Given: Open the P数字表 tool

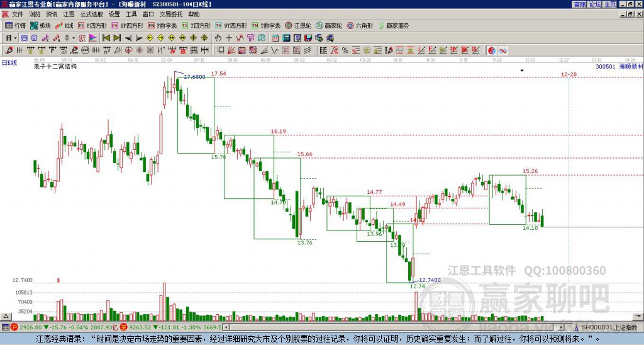Looking at the screenshot, I should pyautogui.click(x=162, y=25).
